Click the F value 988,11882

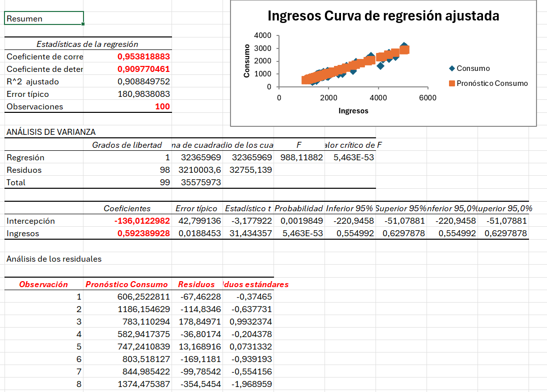[298, 157]
